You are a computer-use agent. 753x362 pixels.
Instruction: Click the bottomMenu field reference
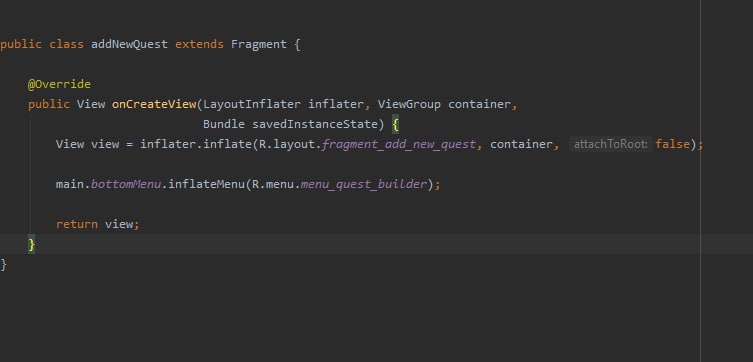pos(126,184)
